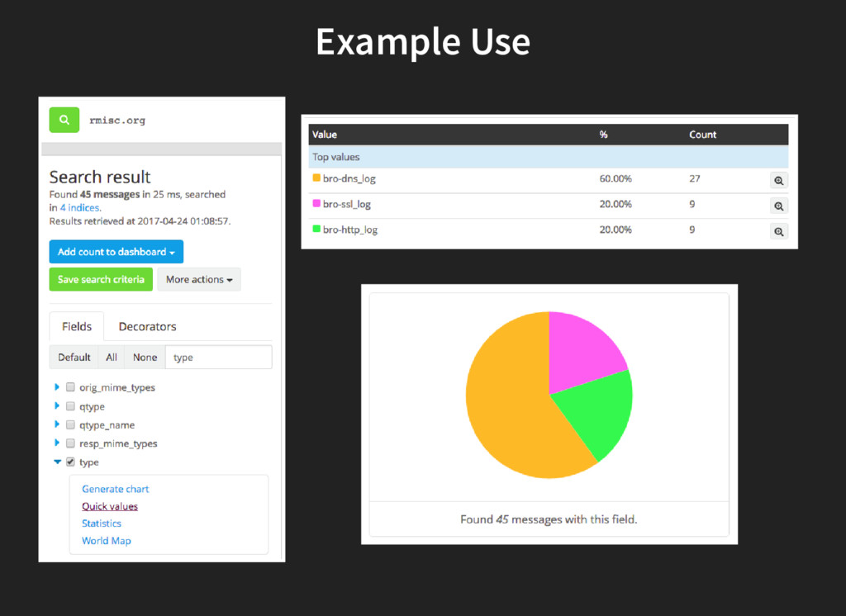The width and height of the screenshot is (846, 616).
Task: Click the pink bro-ssl_log color square
Action: (x=316, y=203)
